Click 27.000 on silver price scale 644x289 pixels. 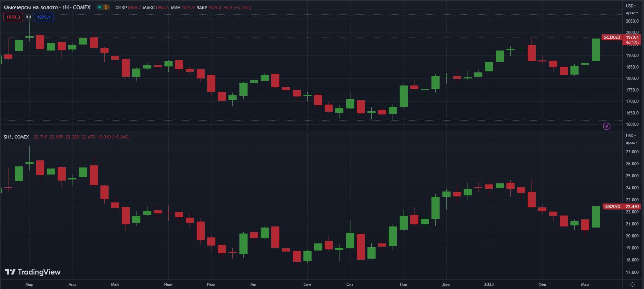point(632,152)
